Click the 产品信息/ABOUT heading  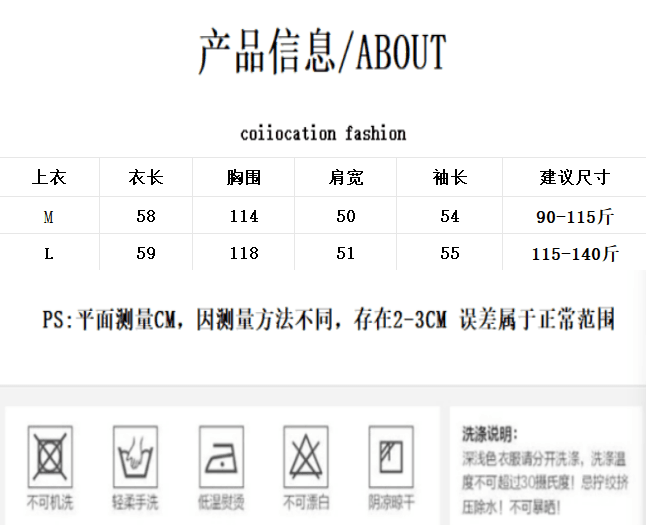click(323, 51)
